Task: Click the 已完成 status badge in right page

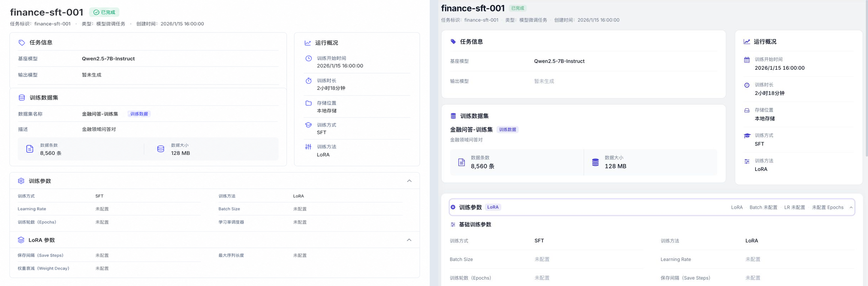Action: point(517,8)
